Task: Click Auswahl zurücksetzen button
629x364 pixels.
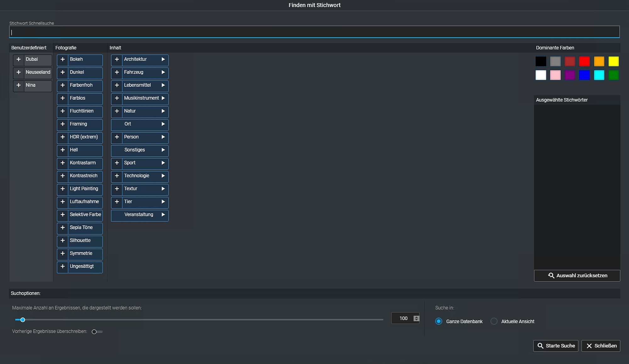Action: pyautogui.click(x=577, y=276)
